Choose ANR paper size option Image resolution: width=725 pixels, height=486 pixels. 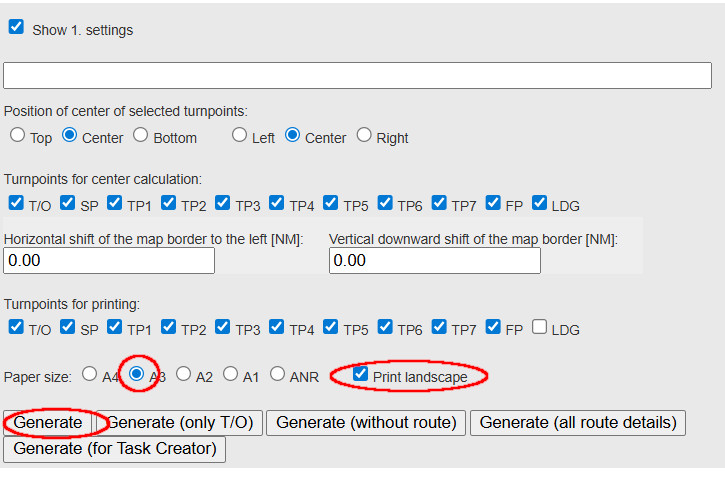[277, 374]
